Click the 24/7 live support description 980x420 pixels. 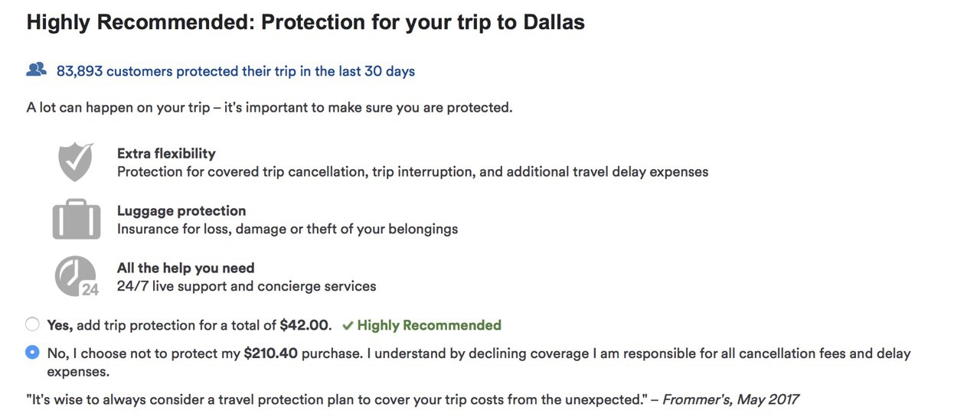(247, 286)
